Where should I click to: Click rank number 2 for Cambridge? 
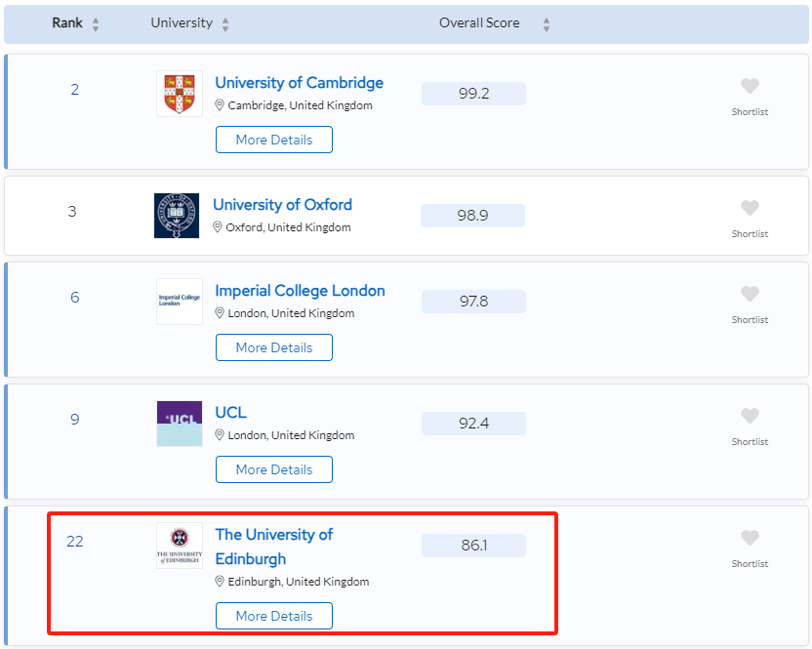(x=75, y=90)
